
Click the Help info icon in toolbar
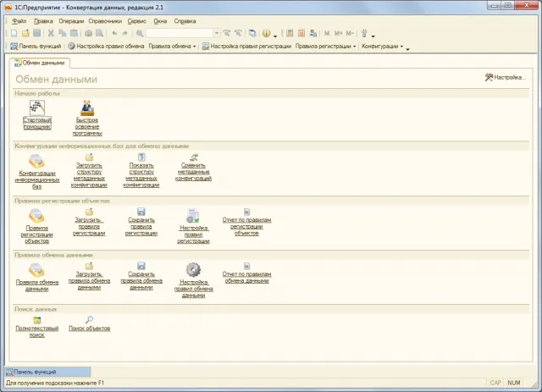[x=266, y=33]
